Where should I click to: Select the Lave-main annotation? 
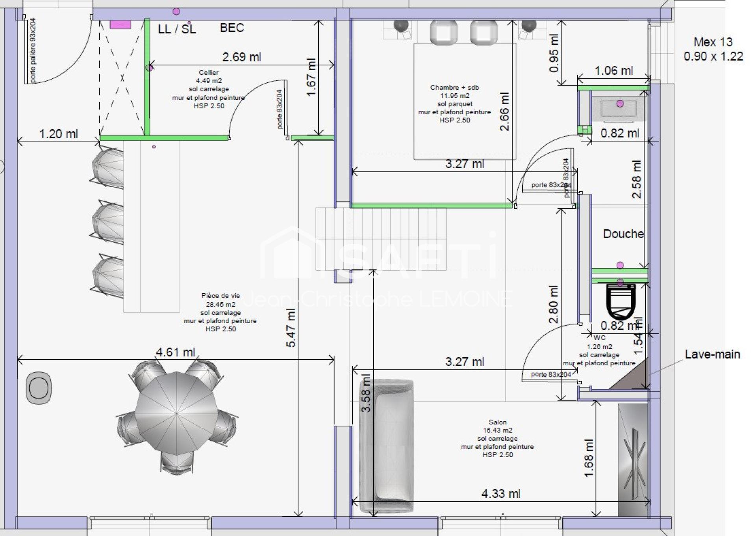coord(712,354)
